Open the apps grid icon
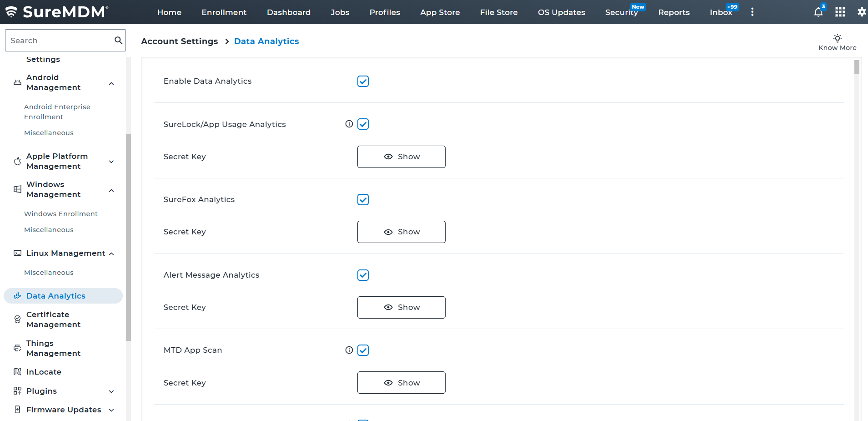This screenshot has height=421, width=868. point(840,12)
